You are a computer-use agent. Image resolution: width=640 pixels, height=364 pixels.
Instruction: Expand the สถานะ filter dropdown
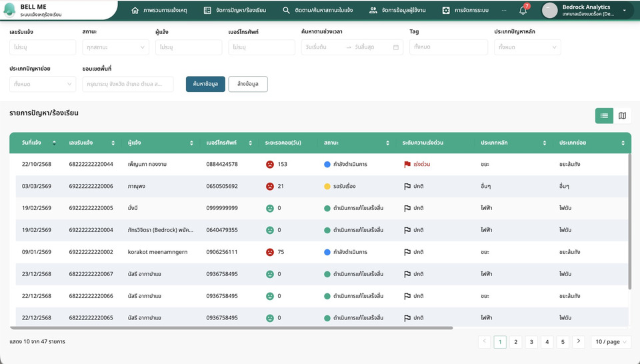coord(115,47)
